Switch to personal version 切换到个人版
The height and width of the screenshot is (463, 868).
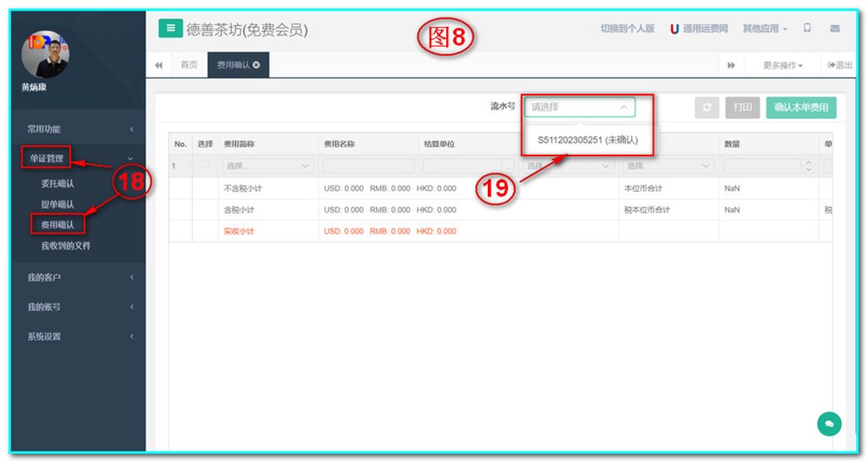628,29
